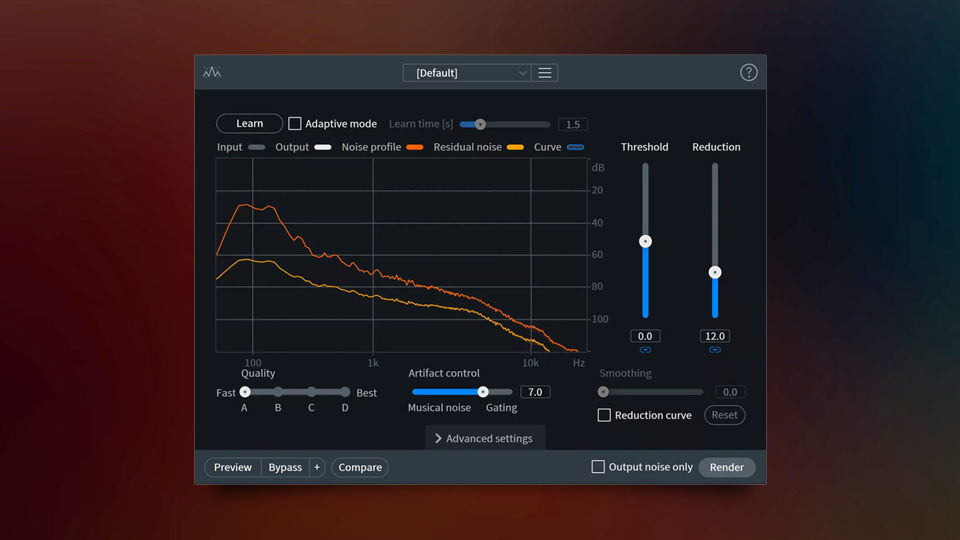This screenshot has height=540, width=960.
Task: Click the Artifact control slider handle
Action: click(482, 392)
